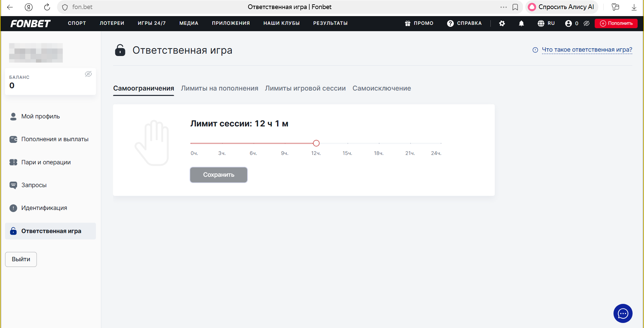Image resolution: width=644 pixels, height=328 pixels.
Task: Open the МЕДИА menu item
Action: pyautogui.click(x=189, y=23)
